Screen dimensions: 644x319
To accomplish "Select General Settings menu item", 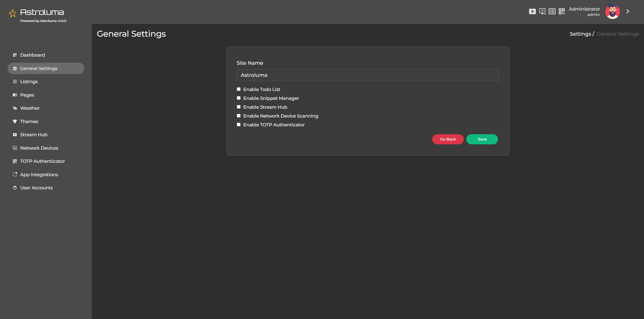I will point(46,68).
